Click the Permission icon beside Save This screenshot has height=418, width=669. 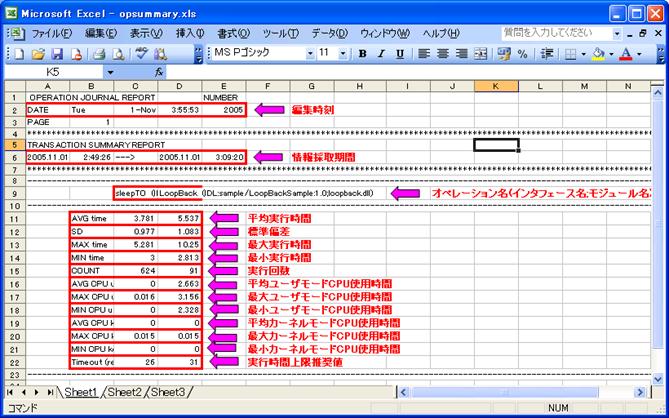tap(76, 54)
